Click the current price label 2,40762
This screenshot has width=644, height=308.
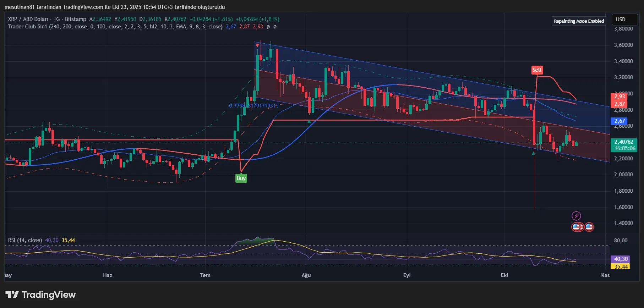click(624, 142)
